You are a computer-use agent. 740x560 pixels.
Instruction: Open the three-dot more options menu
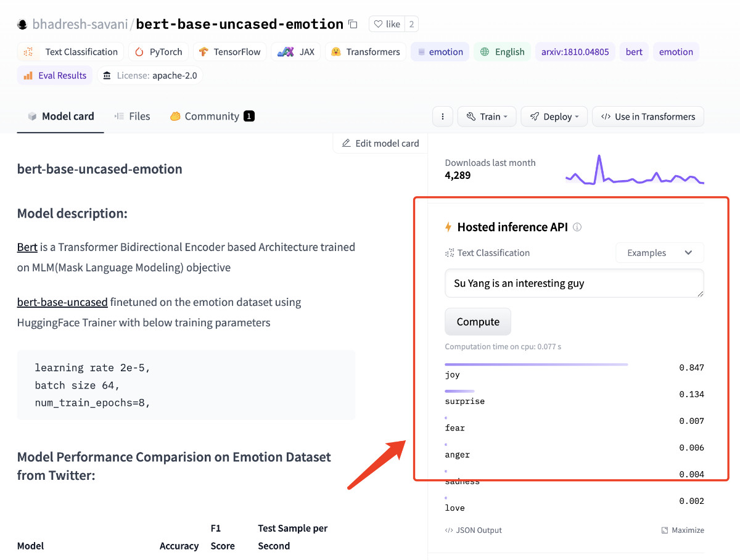point(442,117)
